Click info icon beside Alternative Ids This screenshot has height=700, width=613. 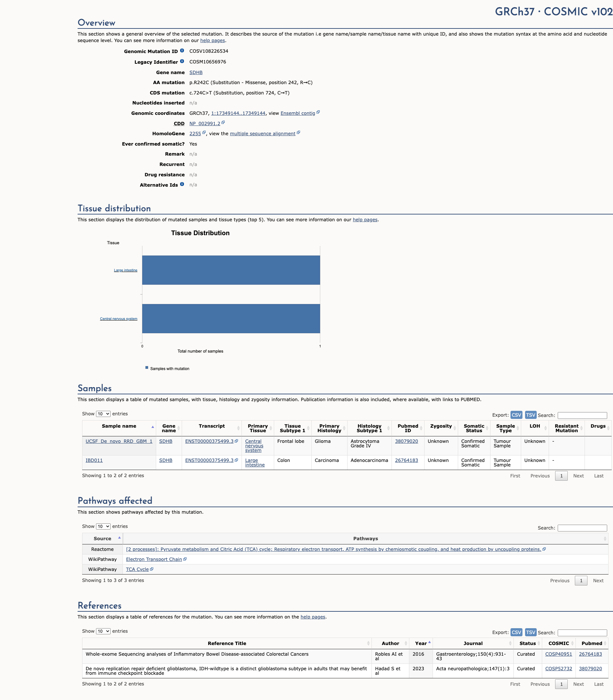click(182, 184)
